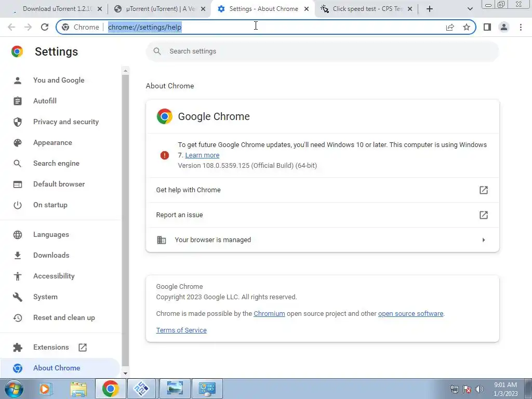
Task: Open File Explorer from taskbar
Action: (78, 389)
